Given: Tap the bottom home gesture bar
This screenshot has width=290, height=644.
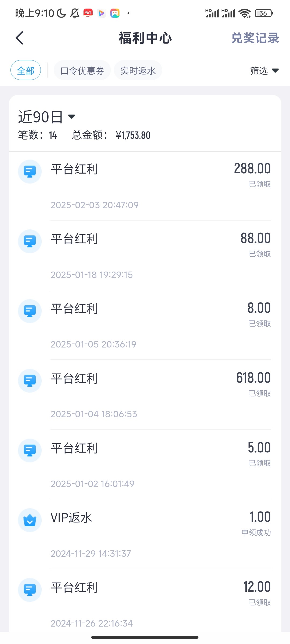Looking at the screenshot, I should 145,637.
